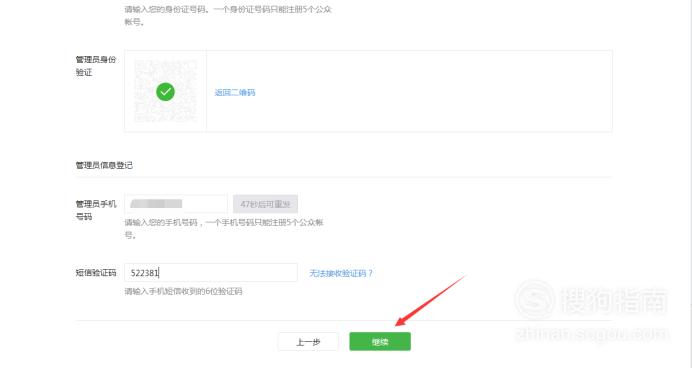The width and height of the screenshot is (692, 368).
Task: Click the ID number hint text at top
Action: (x=228, y=15)
